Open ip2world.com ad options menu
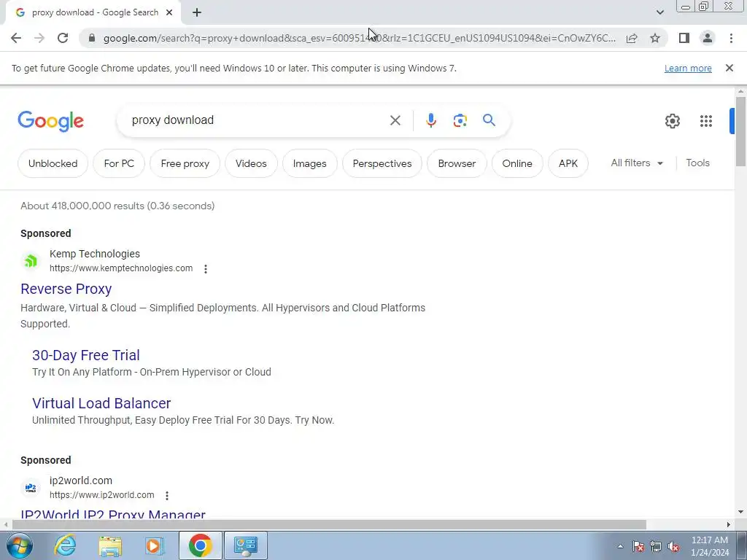Image resolution: width=747 pixels, height=560 pixels. (167, 496)
